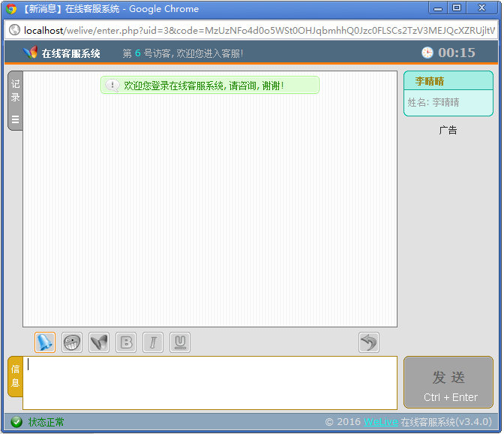The width and height of the screenshot is (504, 434).
Task: Send message with 发送 button
Action: coord(448,382)
